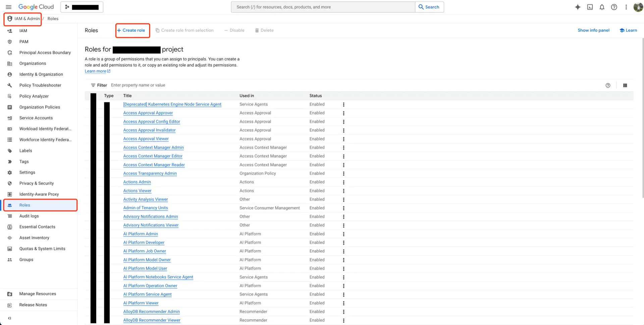Sort by the Status column header
The width and height of the screenshot is (644, 325).
click(316, 96)
